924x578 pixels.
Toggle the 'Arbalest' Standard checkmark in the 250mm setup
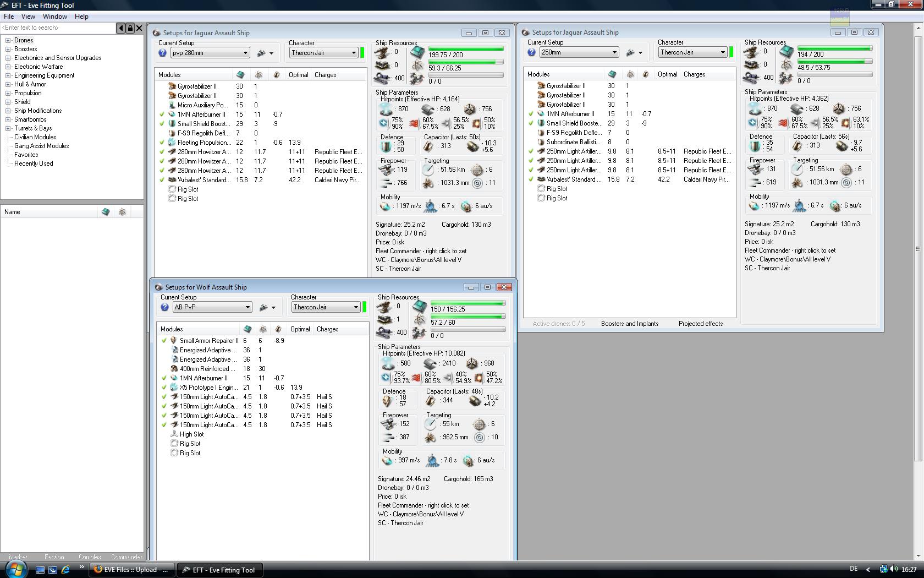531,179
